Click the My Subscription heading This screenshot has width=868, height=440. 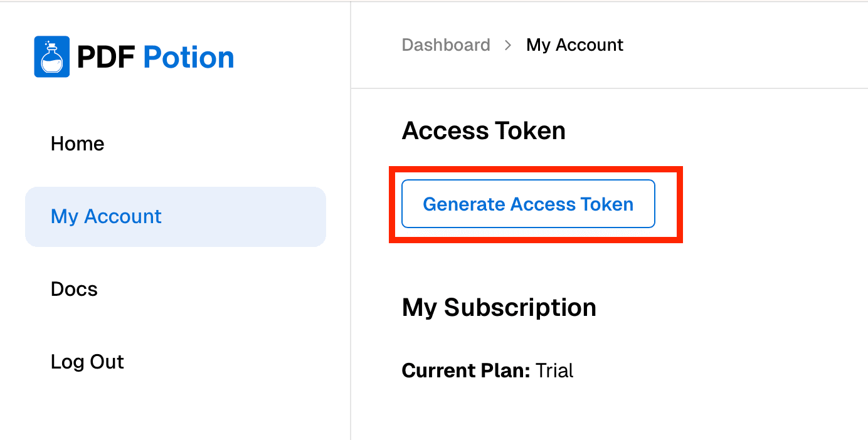pyautogui.click(x=499, y=308)
